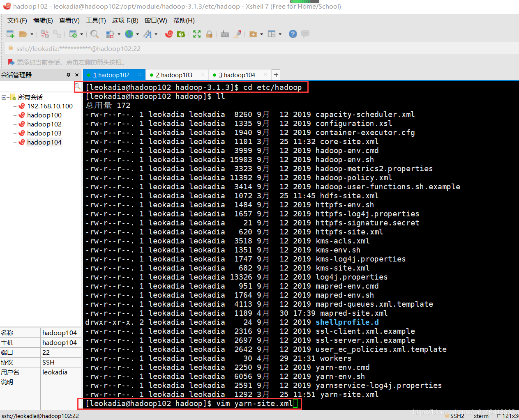The width and height of the screenshot is (519, 420).
Task: Select hadoop100 in the session tree
Action: pos(44,115)
